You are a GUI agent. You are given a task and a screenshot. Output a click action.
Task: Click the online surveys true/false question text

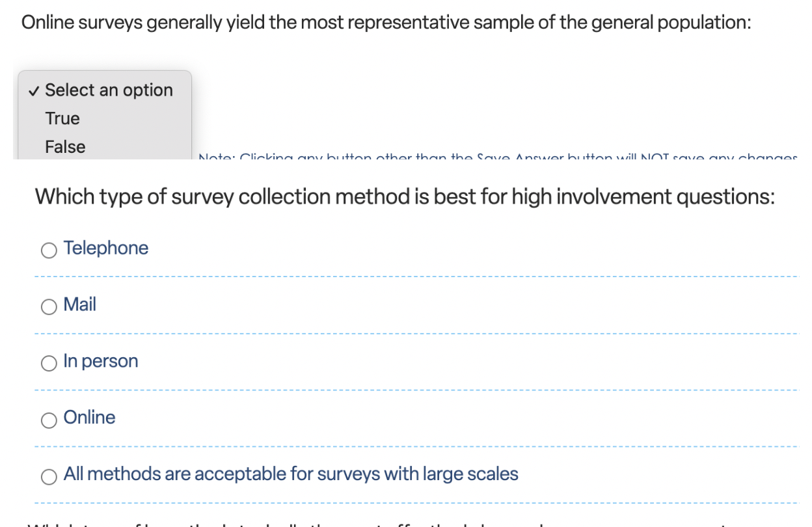(386, 21)
